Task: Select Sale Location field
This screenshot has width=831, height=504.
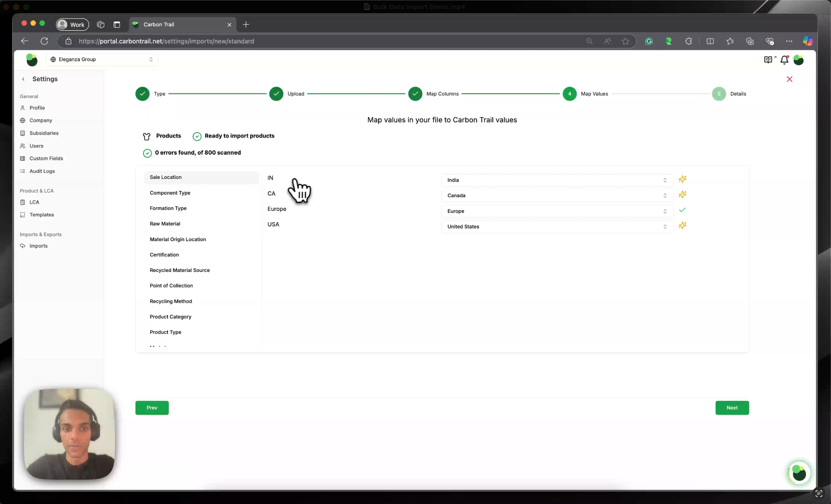Action: (x=201, y=177)
